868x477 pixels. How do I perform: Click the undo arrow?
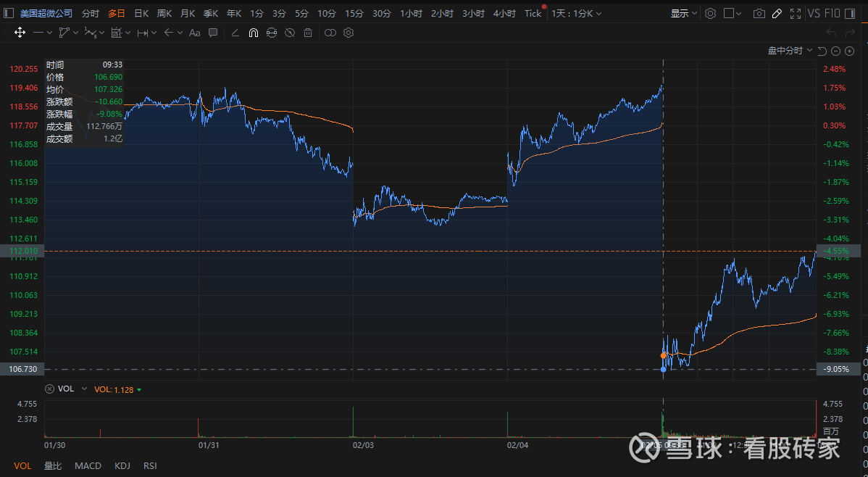[x=831, y=33]
